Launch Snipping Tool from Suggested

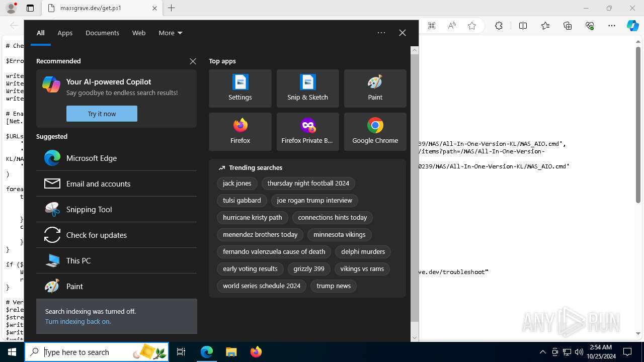[116, 209]
